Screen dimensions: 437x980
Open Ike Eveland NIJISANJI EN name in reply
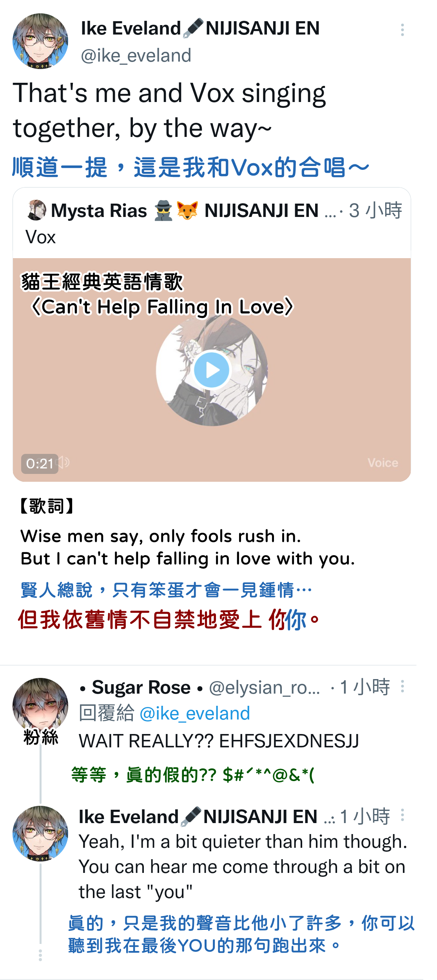[198, 817]
